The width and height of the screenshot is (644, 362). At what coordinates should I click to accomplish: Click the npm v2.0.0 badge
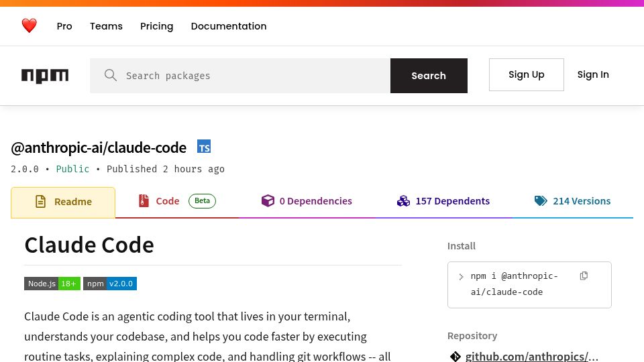(x=109, y=284)
